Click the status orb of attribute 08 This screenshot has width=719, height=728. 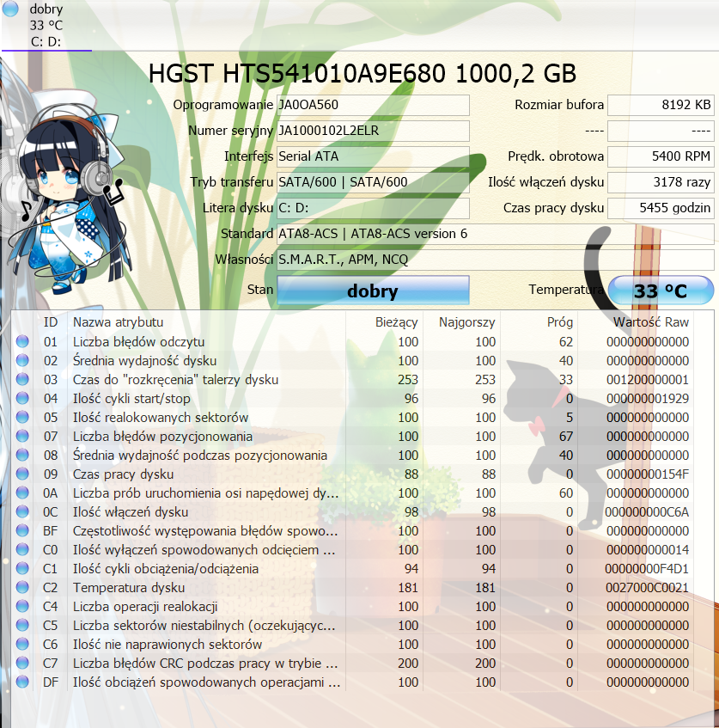click(x=22, y=456)
